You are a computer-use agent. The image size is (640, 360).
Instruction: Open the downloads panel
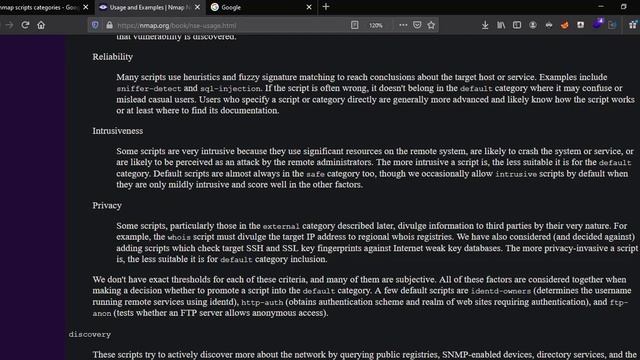tap(485, 25)
